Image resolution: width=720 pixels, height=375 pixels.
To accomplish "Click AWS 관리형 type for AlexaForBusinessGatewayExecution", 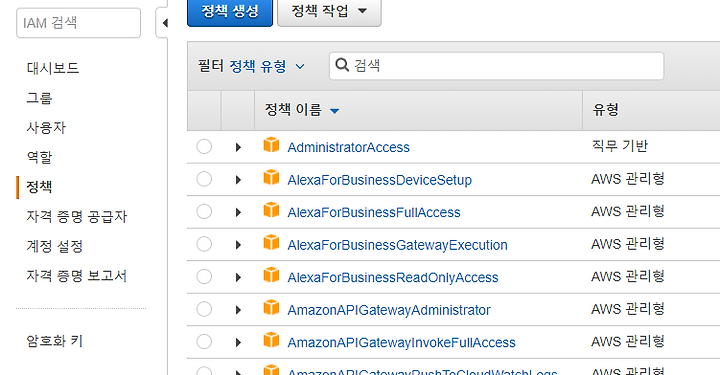I will [x=628, y=244].
